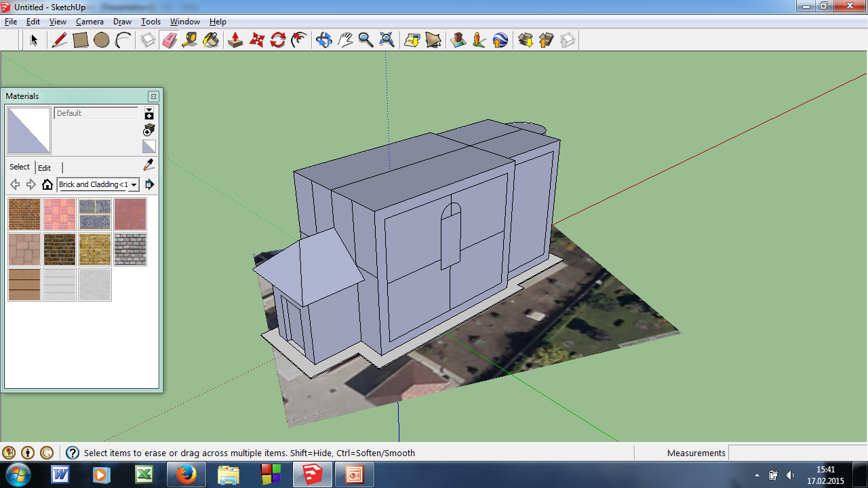Select the Rotate tool
868x488 pixels.
pyautogui.click(x=277, y=41)
